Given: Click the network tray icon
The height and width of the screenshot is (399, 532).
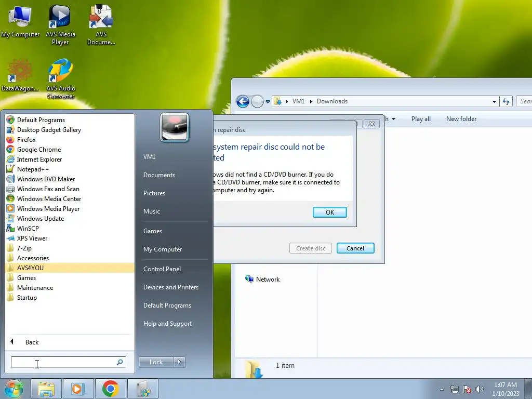Looking at the screenshot, I should coord(454,389).
